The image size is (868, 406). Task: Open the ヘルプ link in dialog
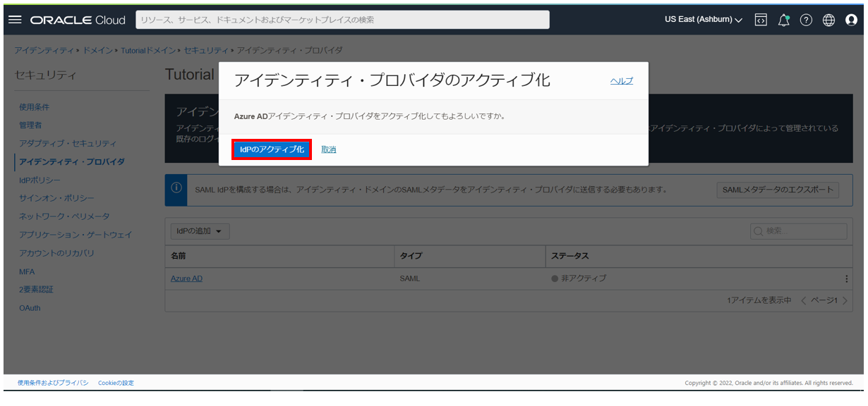coord(621,81)
